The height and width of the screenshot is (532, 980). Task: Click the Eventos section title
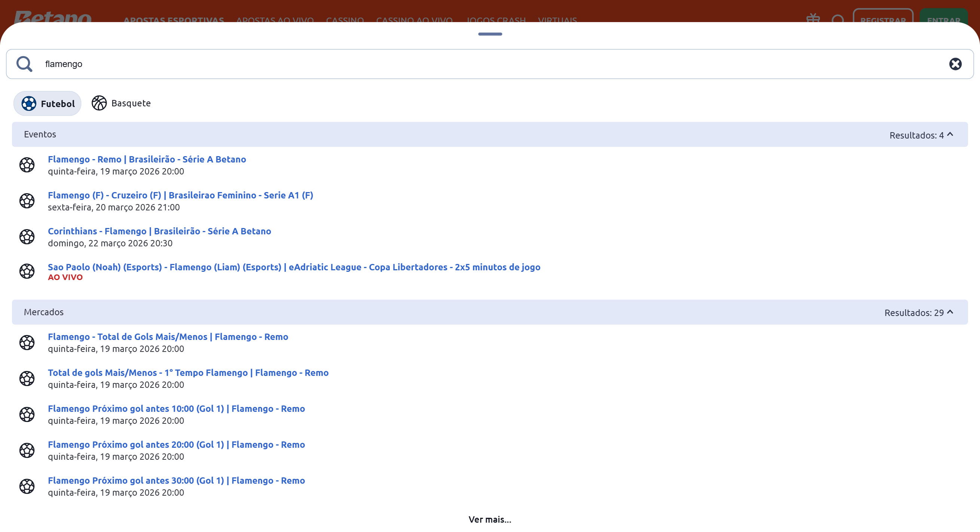tap(40, 134)
